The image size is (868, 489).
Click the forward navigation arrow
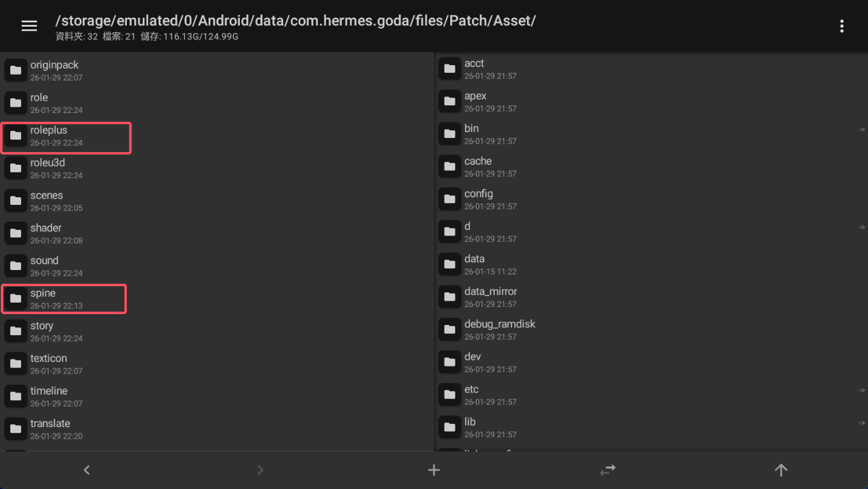(260, 470)
